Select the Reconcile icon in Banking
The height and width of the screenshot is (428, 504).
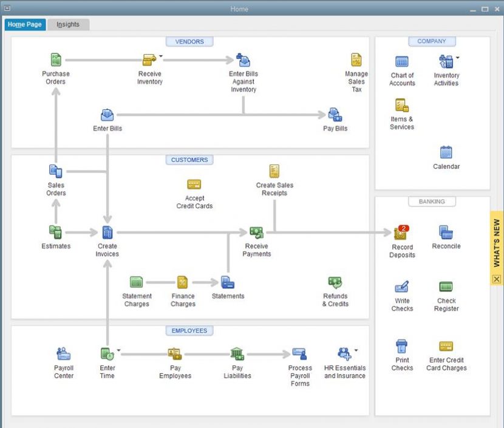point(446,232)
